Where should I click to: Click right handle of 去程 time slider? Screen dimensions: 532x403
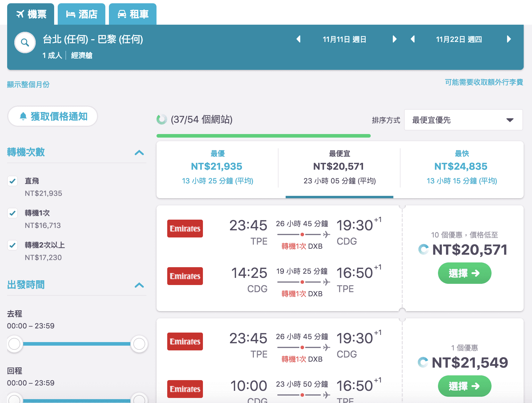pyautogui.click(x=139, y=344)
